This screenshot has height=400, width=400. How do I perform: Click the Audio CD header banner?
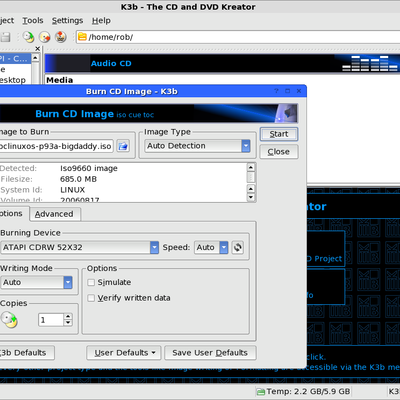[222, 63]
